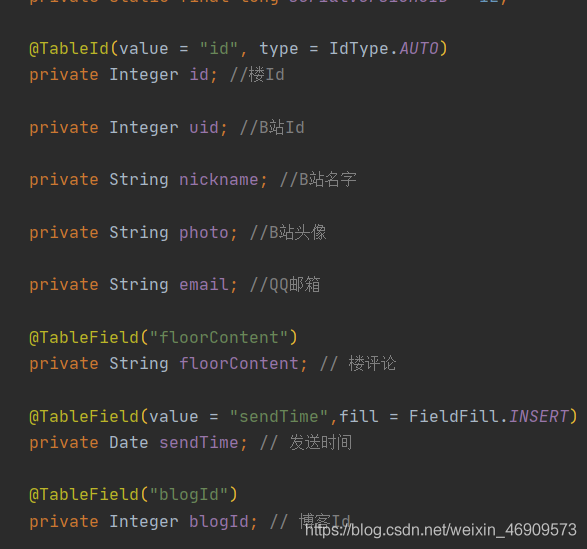Image resolution: width=587 pixels, height=549 pixels.
Task: Click the 楼评论 comment text
Action: [x=372, y=364]
